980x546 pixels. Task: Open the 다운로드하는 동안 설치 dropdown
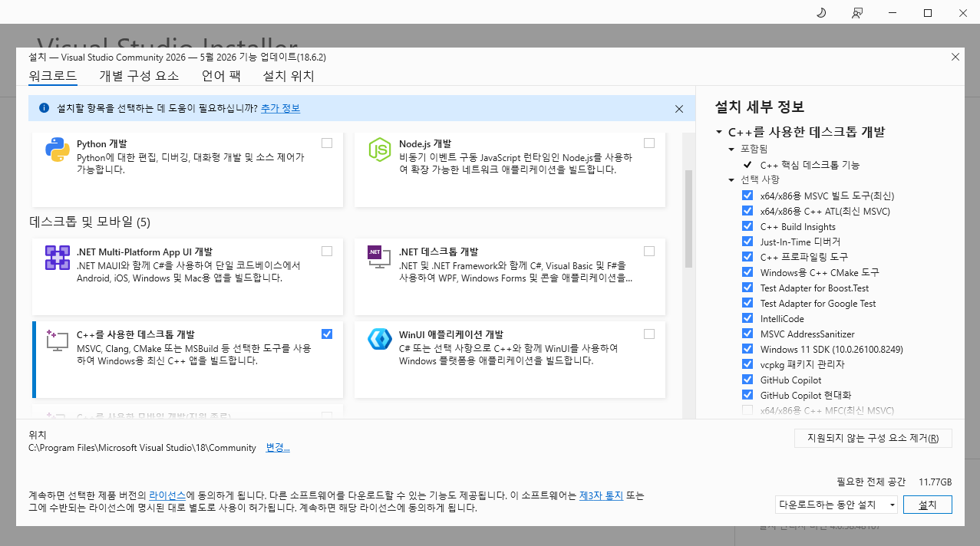coord(836,505)
